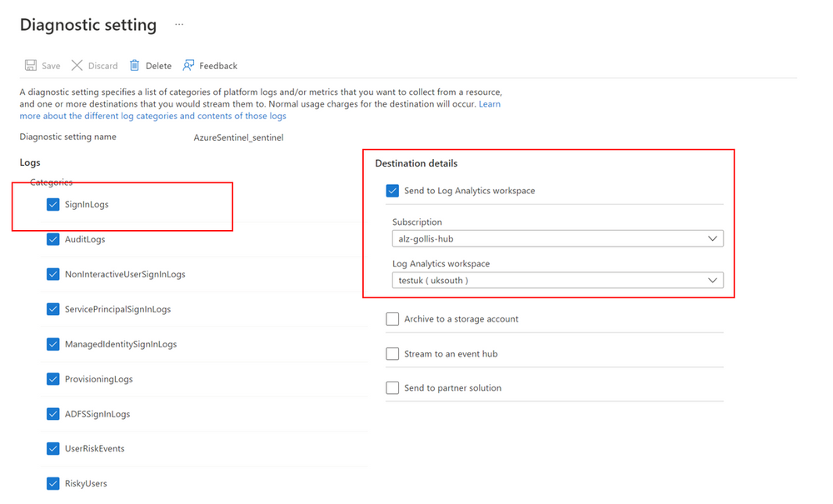
Task: Enable Send to partner solution
Action: [x=392, y=387]
